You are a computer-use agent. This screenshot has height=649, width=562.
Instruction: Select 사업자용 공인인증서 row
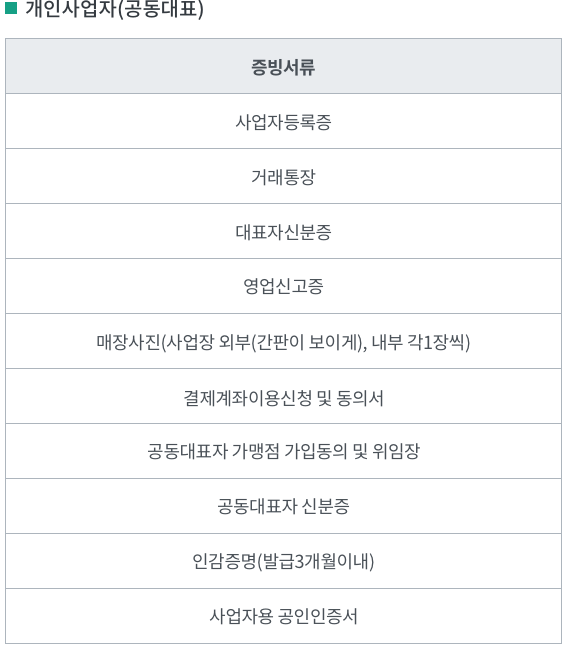(283, 616)
